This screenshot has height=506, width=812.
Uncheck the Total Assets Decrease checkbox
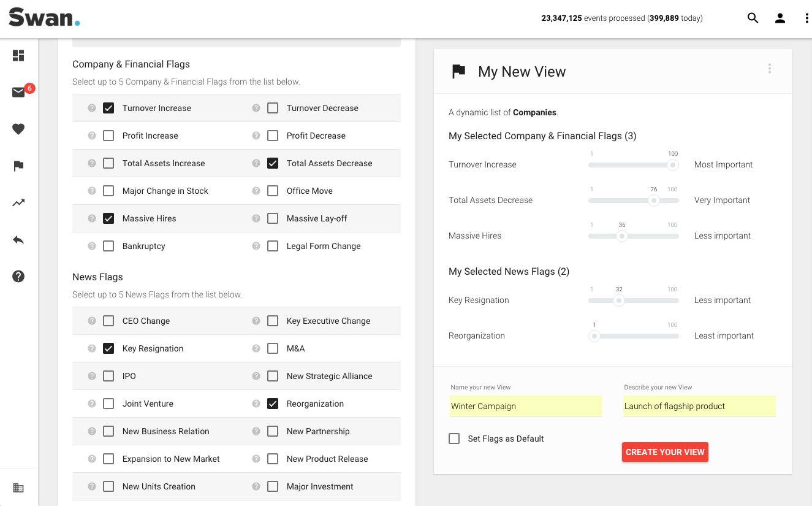tap(273, 163)
